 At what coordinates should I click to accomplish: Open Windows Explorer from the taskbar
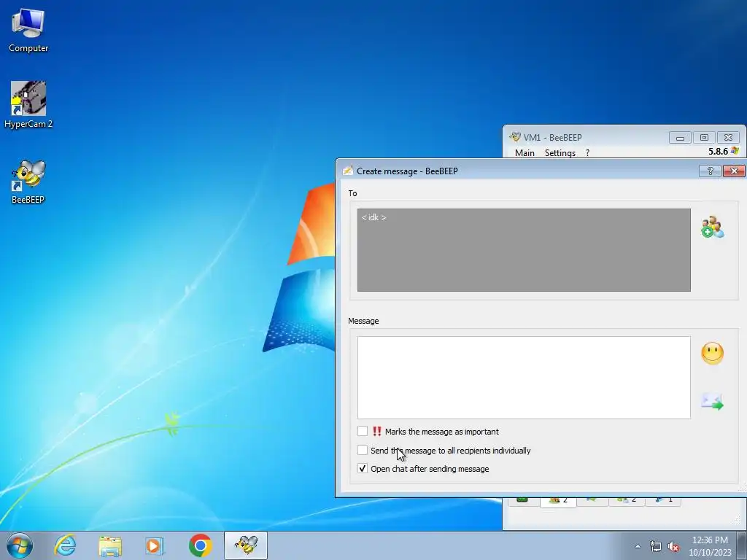coord(110,545)
